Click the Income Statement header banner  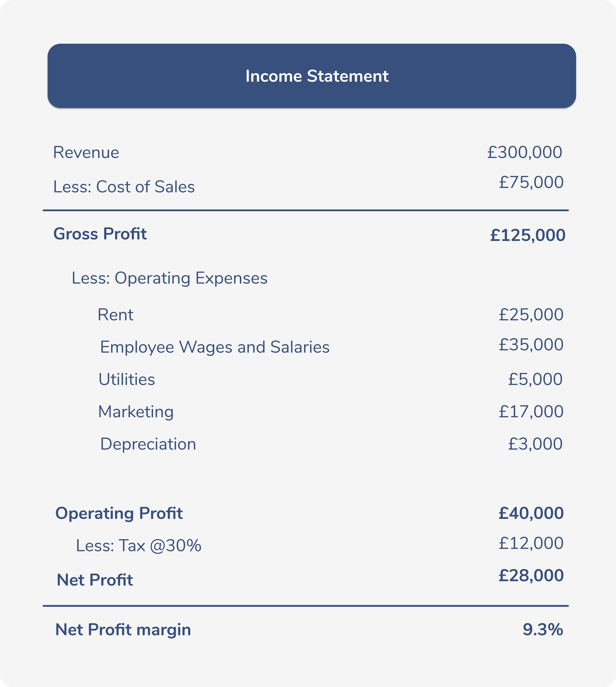tap(311, 76)
